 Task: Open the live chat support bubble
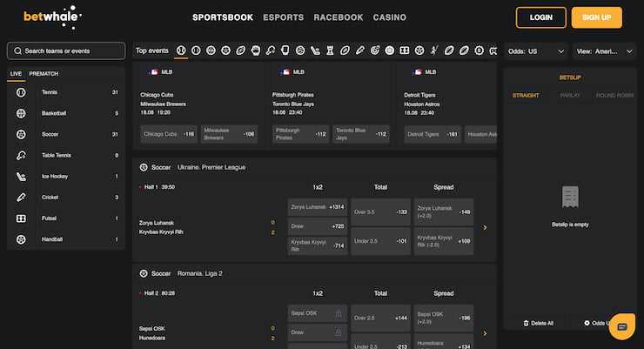pyautogui.click(x=622, y=327)
